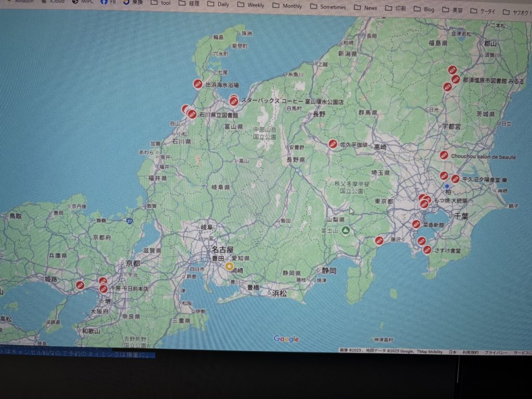Click the green Mt. Fuji mountain icon
532x399 pixels.
[345, 231]
